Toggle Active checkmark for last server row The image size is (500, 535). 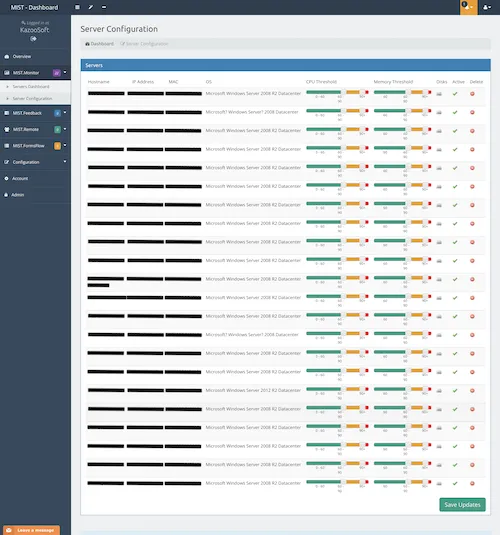tap(455, 483)
